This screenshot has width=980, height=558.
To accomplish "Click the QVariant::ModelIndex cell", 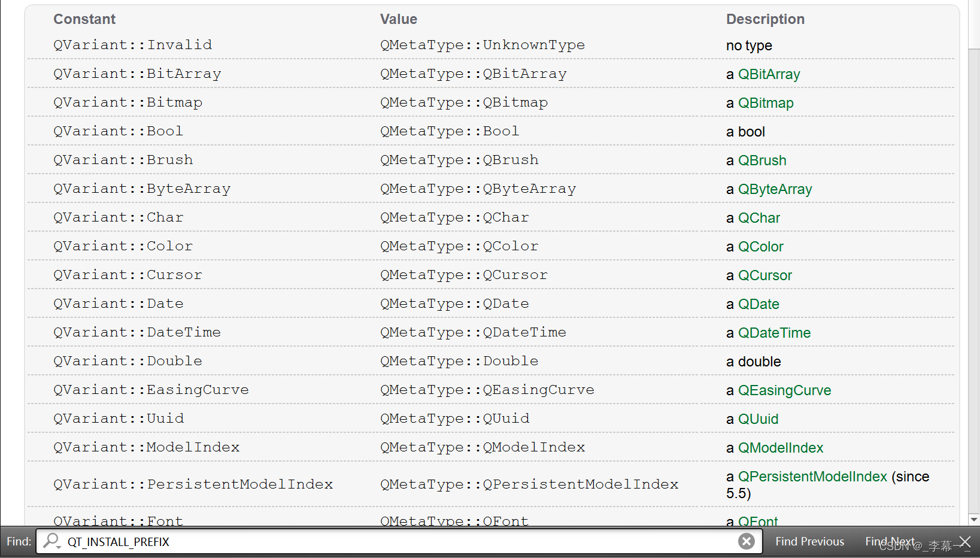I will (146, 447).
